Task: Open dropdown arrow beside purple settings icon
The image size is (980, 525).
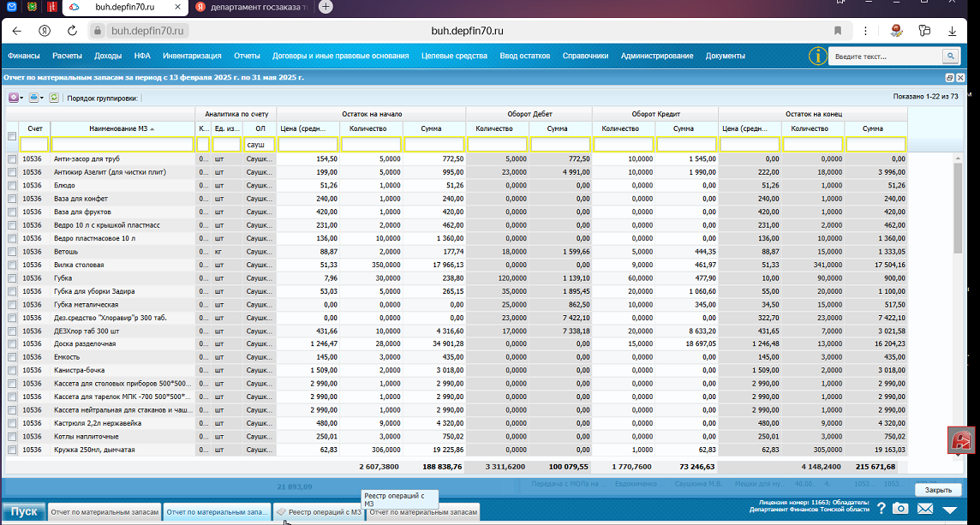Action: tap(22, 98)
